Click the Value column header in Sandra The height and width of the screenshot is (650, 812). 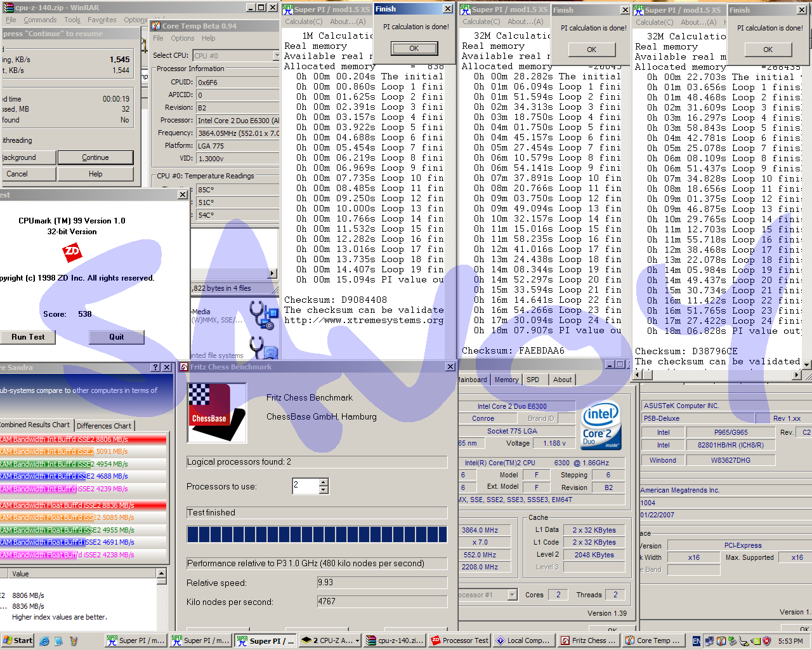click(x=82, y=574)
